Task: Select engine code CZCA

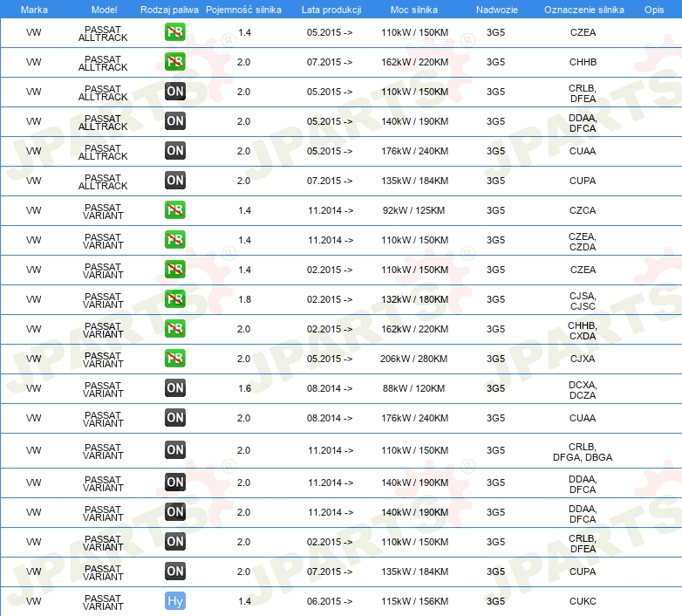Action: 583,210
